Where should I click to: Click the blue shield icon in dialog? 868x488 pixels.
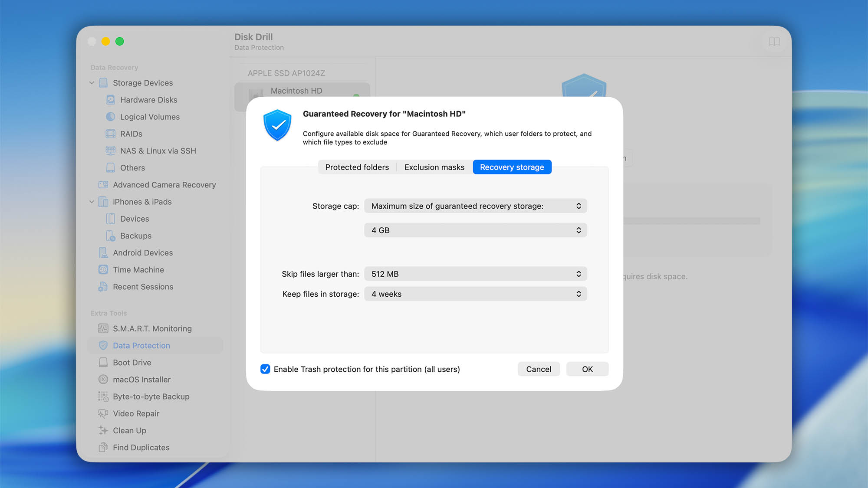click(277, 125)
